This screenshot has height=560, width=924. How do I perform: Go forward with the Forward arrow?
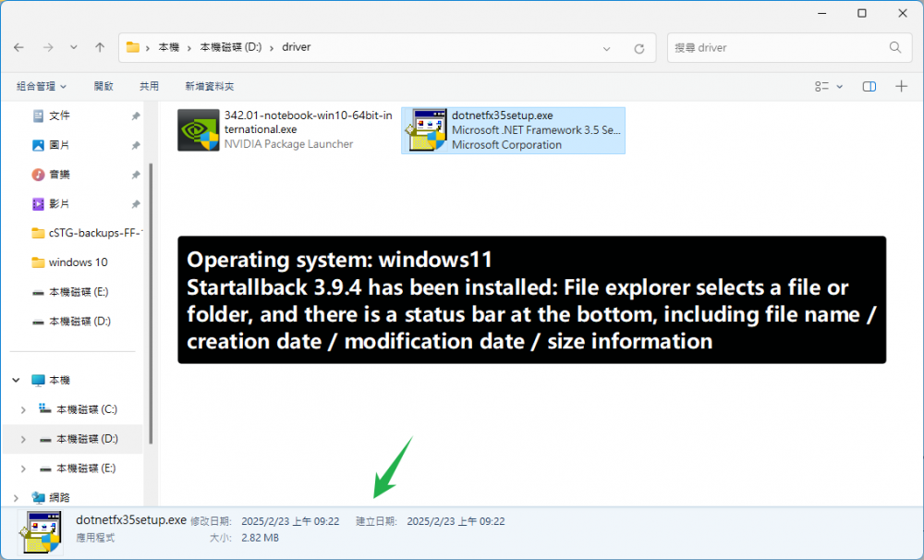48,47
